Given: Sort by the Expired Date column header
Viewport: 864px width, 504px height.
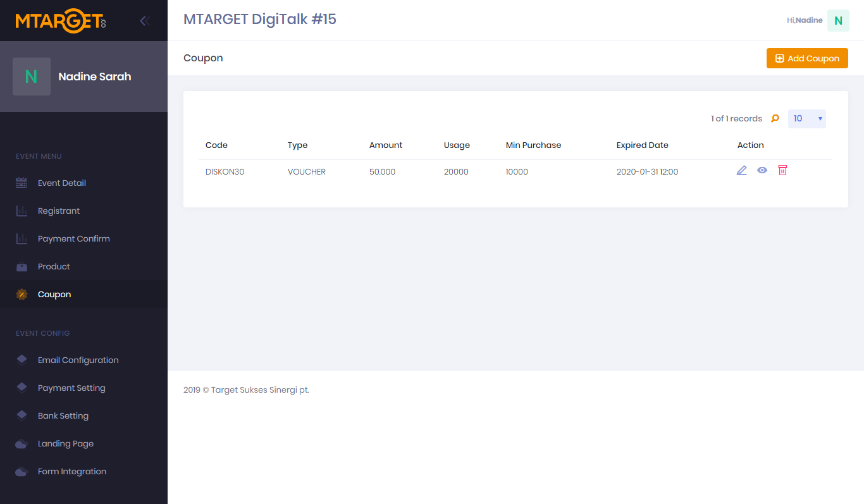Looking at the screenshot, I should pos(643,145).
